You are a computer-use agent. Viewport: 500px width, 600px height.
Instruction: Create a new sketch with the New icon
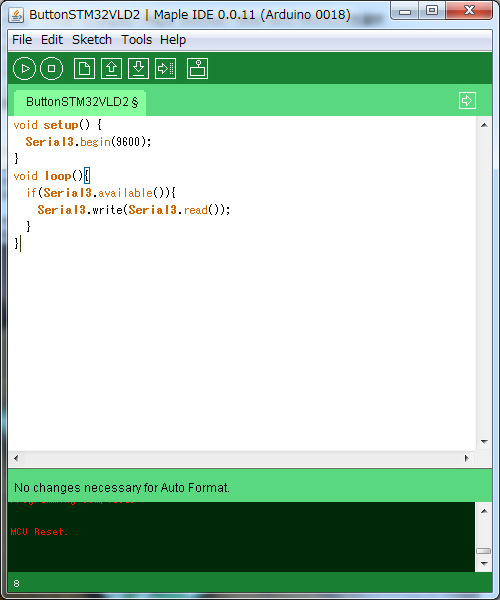pos(84,68)
